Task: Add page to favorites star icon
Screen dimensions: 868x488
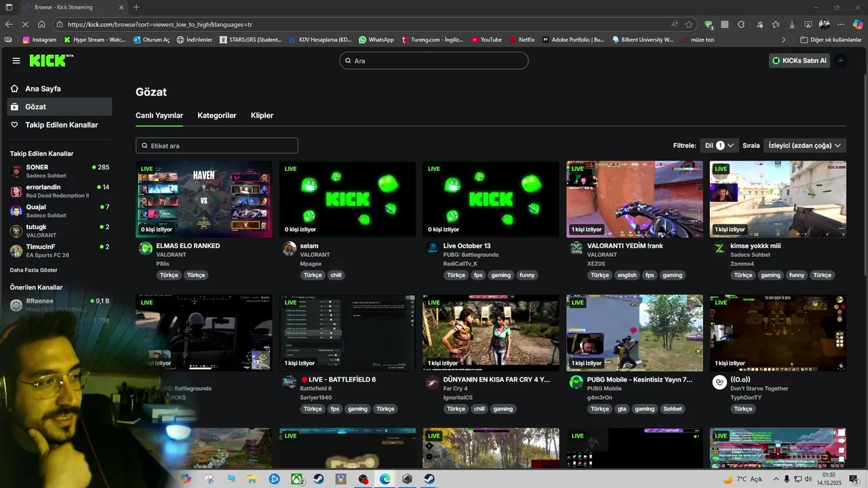Action: tap(689, 24)
